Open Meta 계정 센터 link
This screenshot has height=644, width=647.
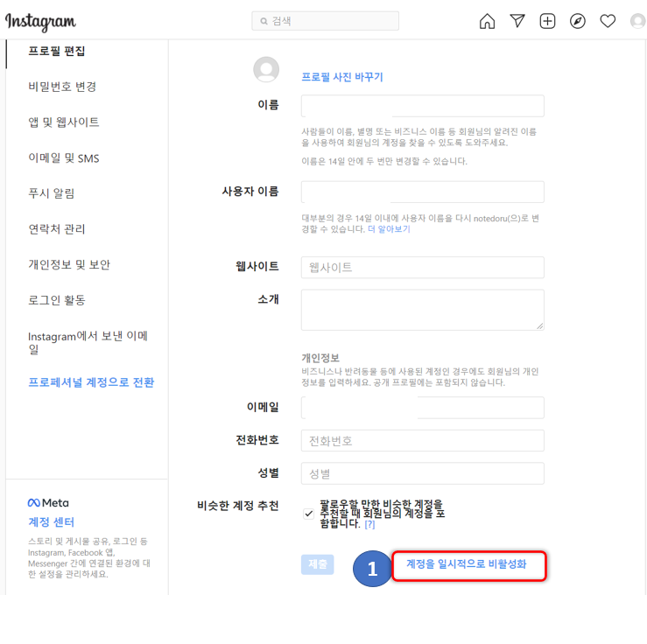[51, 522]
